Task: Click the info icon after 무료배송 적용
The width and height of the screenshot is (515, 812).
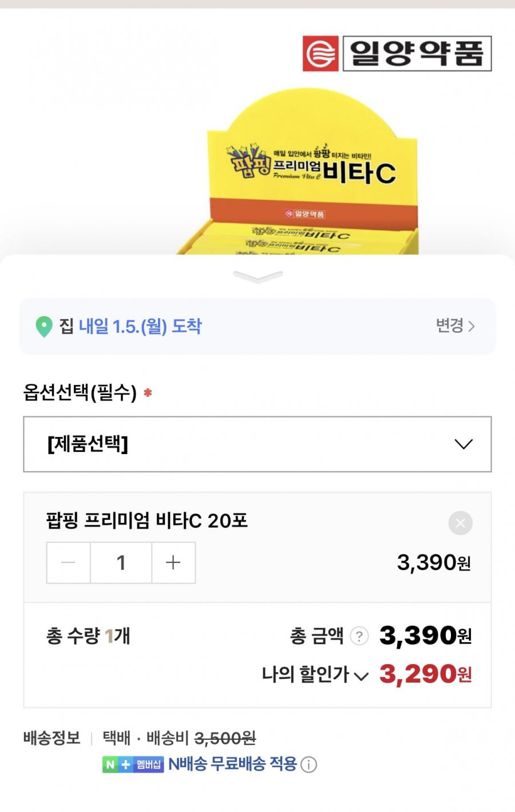Action: pyautogui.click(x=309, y=764)
